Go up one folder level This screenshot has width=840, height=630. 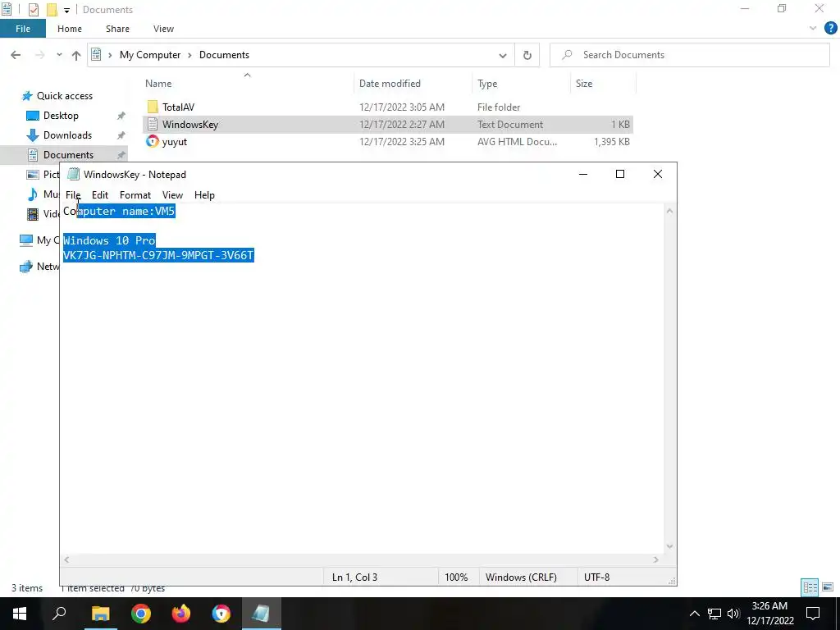(x=76, y=55)
